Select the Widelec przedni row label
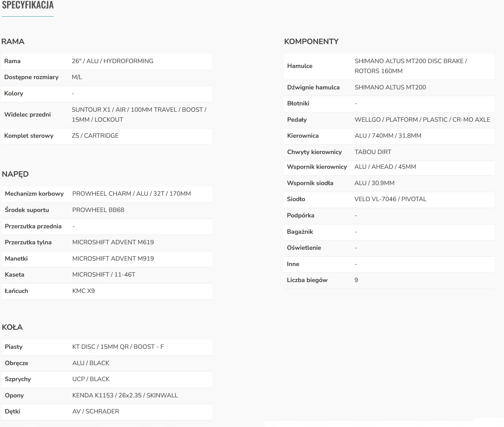 [x=27, y=114]
